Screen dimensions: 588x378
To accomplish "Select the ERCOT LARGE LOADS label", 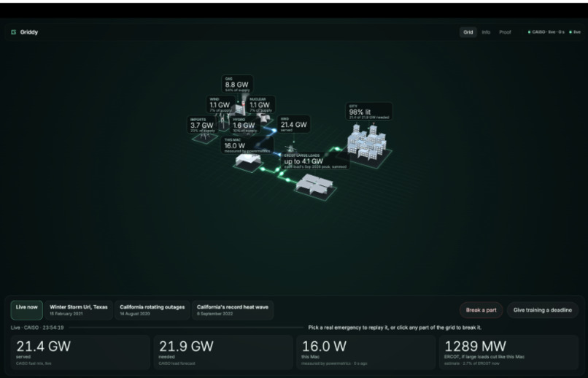I will (315, 161).
